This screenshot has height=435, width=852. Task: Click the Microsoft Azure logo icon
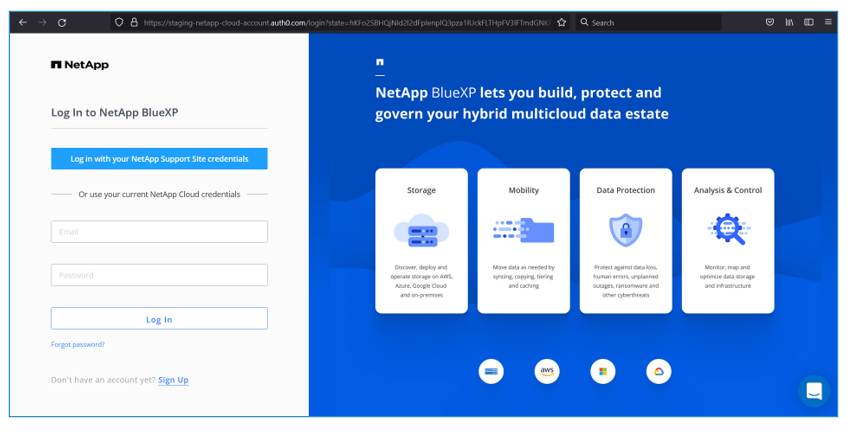602,371
